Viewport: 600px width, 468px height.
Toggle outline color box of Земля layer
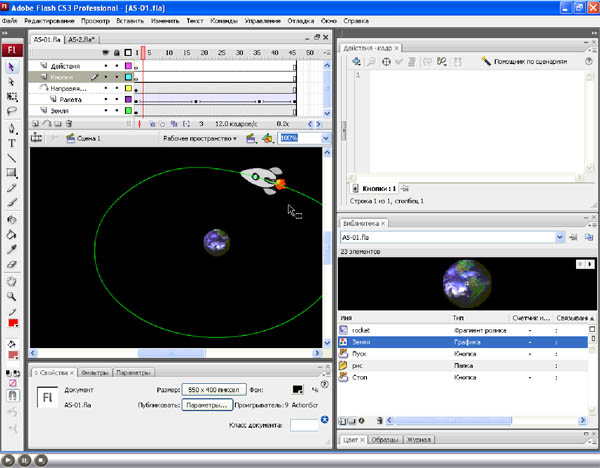click(x=128, y=111)
